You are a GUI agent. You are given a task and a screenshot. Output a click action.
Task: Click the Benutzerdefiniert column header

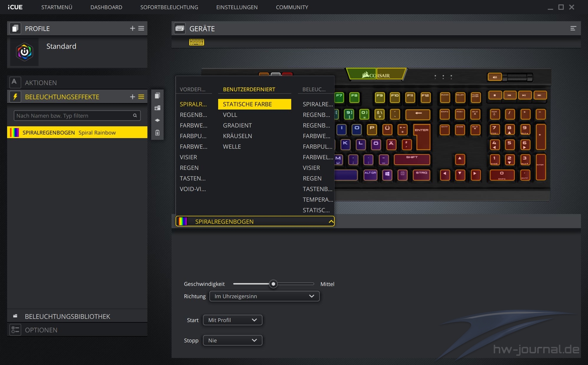(249, 89)
